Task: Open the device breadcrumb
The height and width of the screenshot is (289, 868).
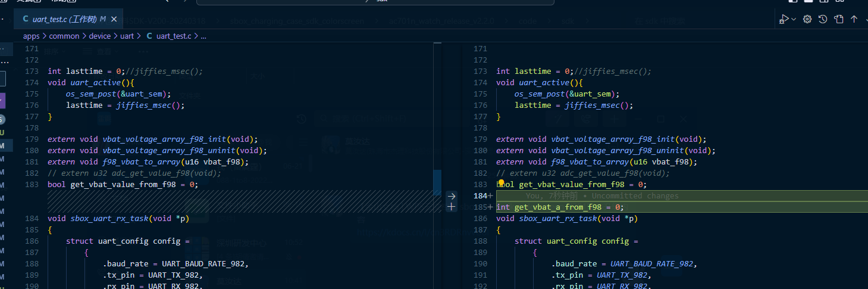Action: pos(99,36)
